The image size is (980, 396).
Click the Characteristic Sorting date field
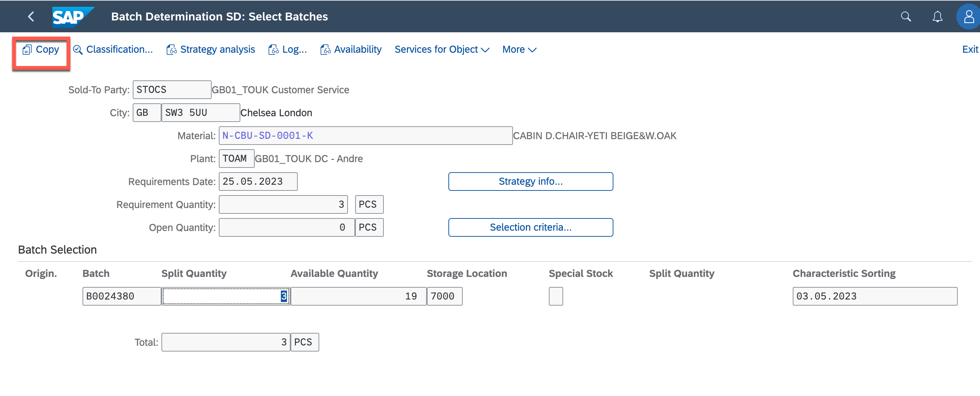click(x=874, y=296)
